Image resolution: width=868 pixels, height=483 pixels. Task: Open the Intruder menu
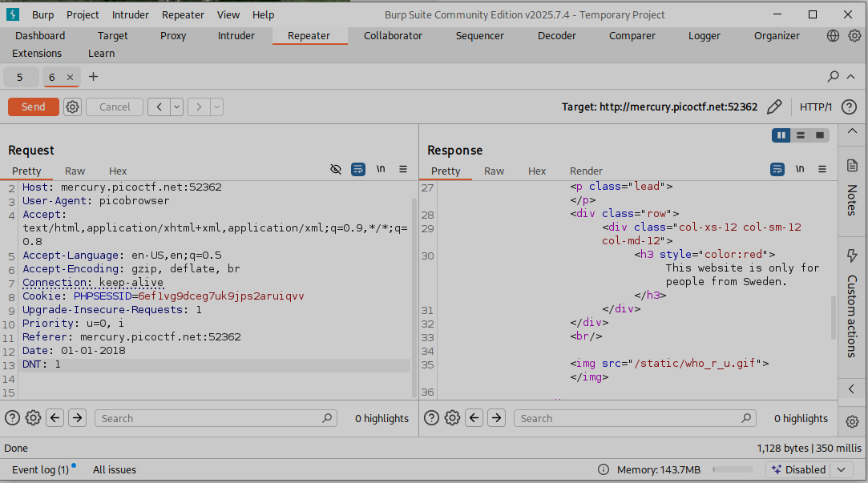point(130,14)
